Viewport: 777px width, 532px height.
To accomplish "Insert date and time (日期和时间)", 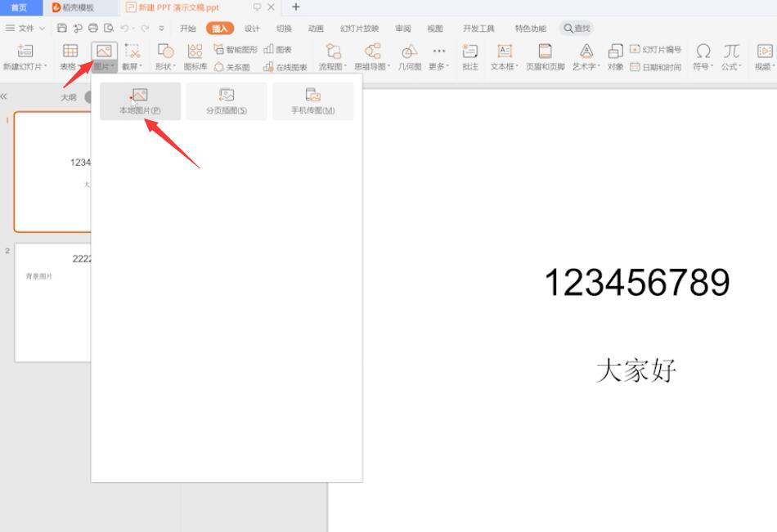I will click(x=656, y=67).
